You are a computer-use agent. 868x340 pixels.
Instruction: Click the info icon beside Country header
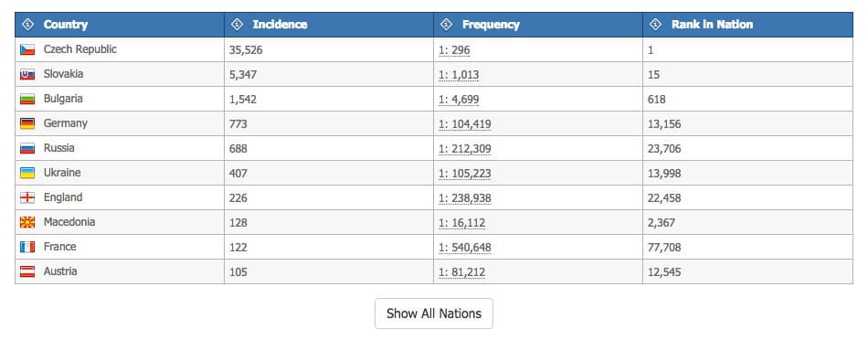point(27,25)
